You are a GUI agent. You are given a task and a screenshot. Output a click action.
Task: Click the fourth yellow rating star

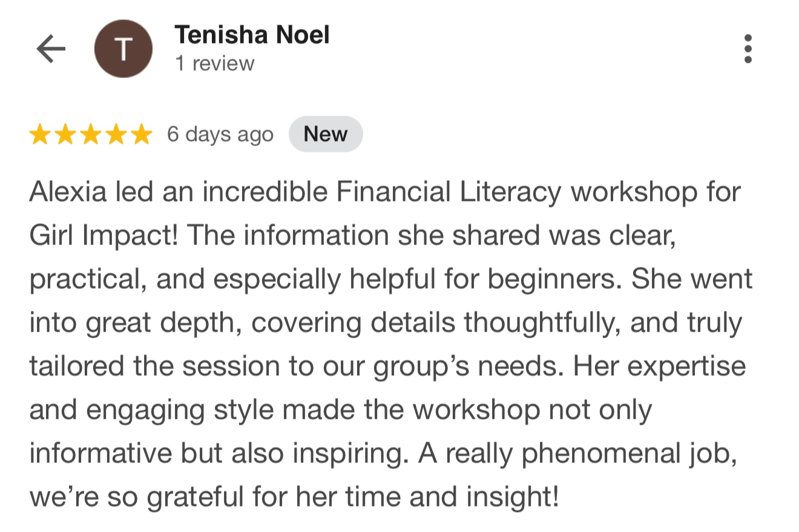116,135
